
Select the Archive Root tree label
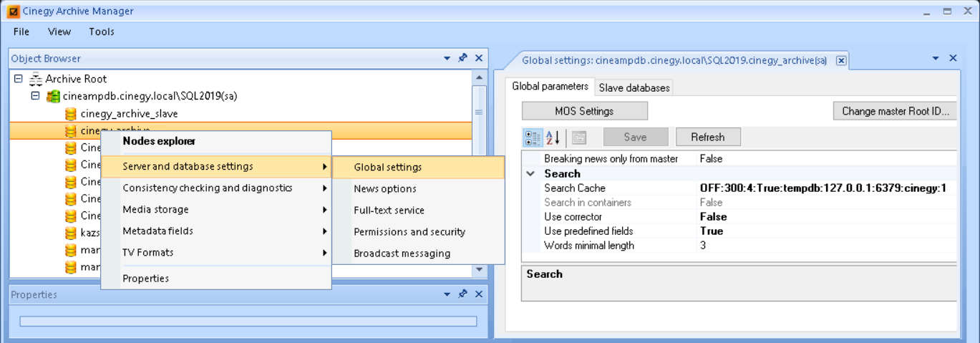76,79
